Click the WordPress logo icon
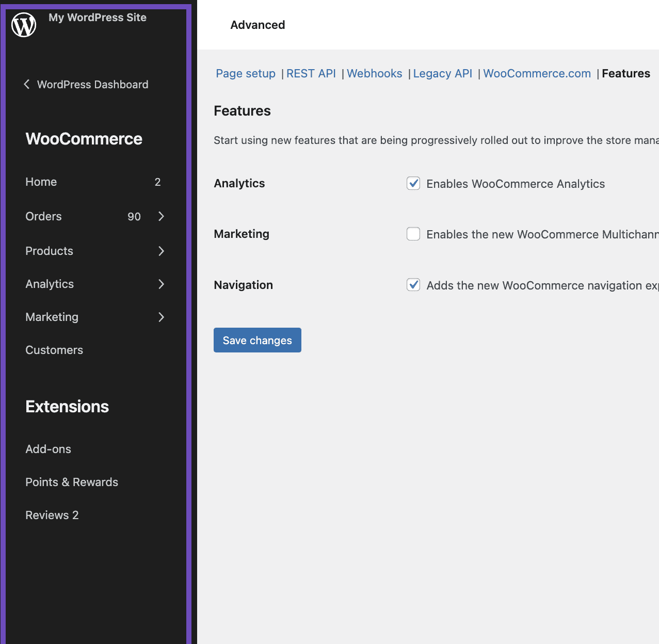 [x=23, y=24]
